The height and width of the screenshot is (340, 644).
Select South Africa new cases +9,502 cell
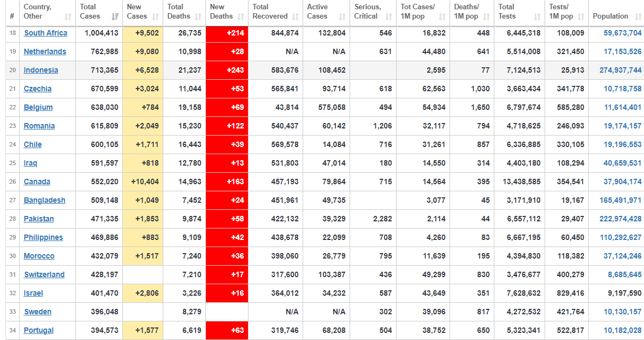coord(143,33)
